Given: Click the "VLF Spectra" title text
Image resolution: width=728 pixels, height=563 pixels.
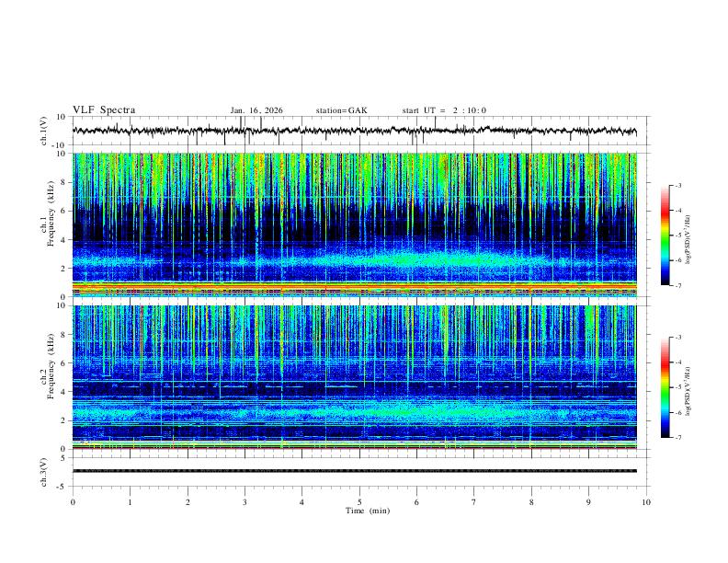Looking at the screenshot, I should click(x=104, y=110).
